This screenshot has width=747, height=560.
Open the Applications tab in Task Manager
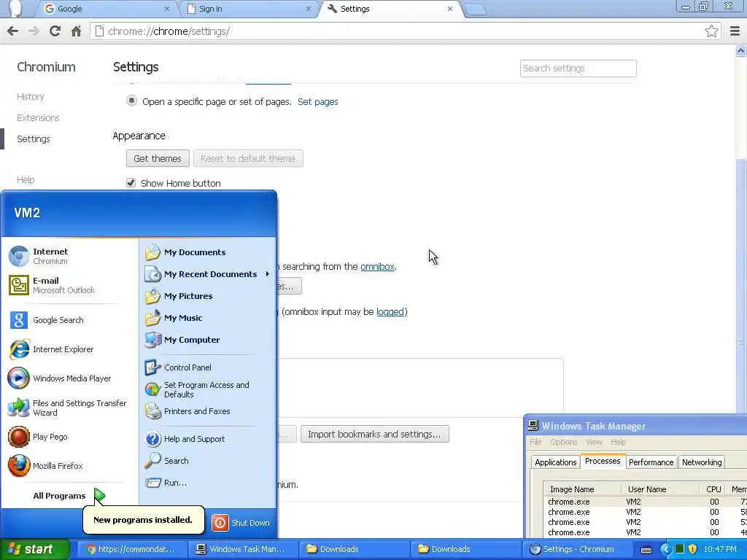point(555,462)
